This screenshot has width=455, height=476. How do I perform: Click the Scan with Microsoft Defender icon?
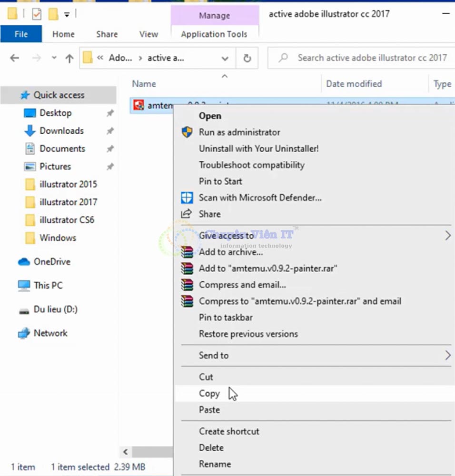187,198
